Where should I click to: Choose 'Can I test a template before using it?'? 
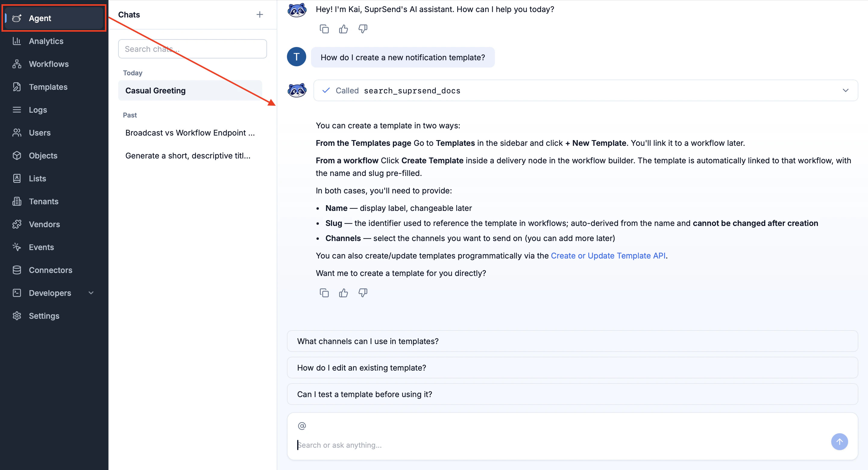[x=572, y=394]
